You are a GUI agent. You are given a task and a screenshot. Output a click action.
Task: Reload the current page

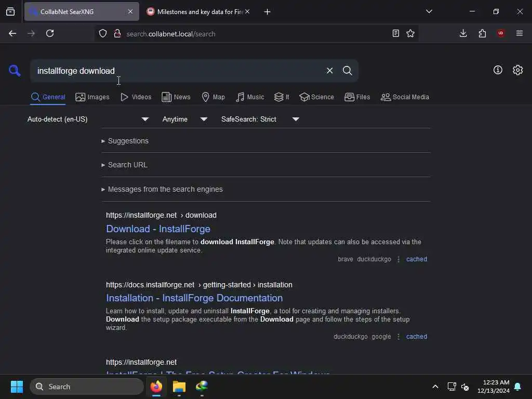point(50,33)
